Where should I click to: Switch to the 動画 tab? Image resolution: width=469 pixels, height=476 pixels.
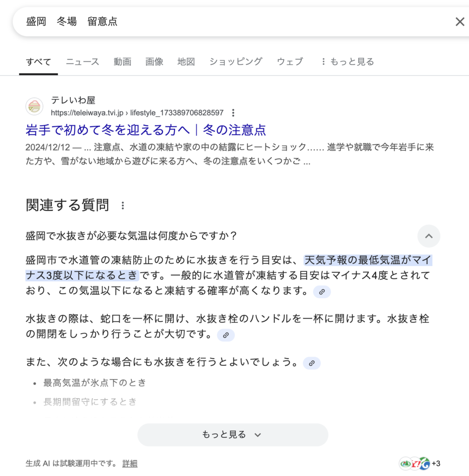point(123,62)
